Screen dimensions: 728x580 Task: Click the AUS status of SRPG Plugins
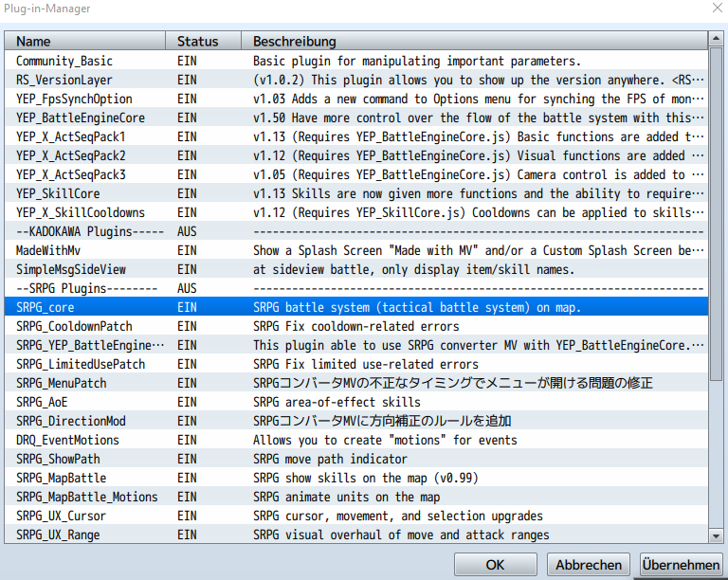coord(187,289)
